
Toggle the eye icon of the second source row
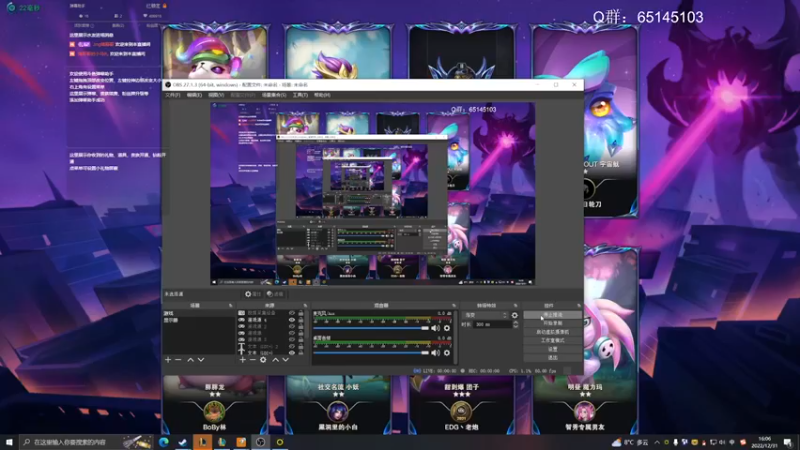click(292, 320)
